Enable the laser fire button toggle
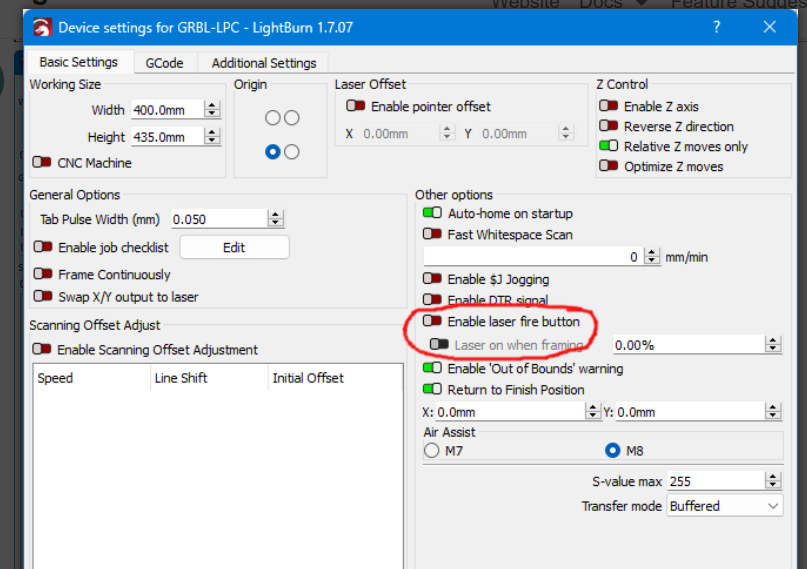Viewport: 807px width, 569px height. click(x=432, y=321)
